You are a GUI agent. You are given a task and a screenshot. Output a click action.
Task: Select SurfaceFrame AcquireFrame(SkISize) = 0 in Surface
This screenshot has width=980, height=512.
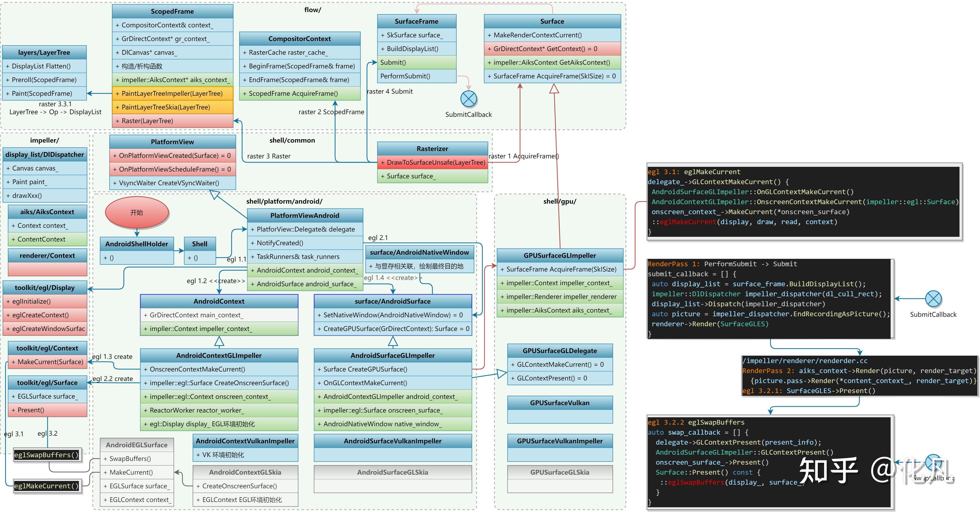552,76
